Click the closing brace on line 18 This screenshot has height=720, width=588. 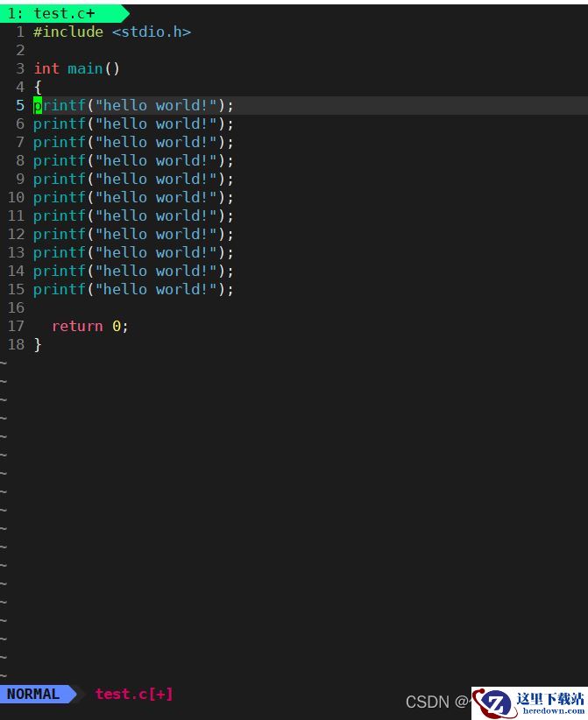[38, 344]
